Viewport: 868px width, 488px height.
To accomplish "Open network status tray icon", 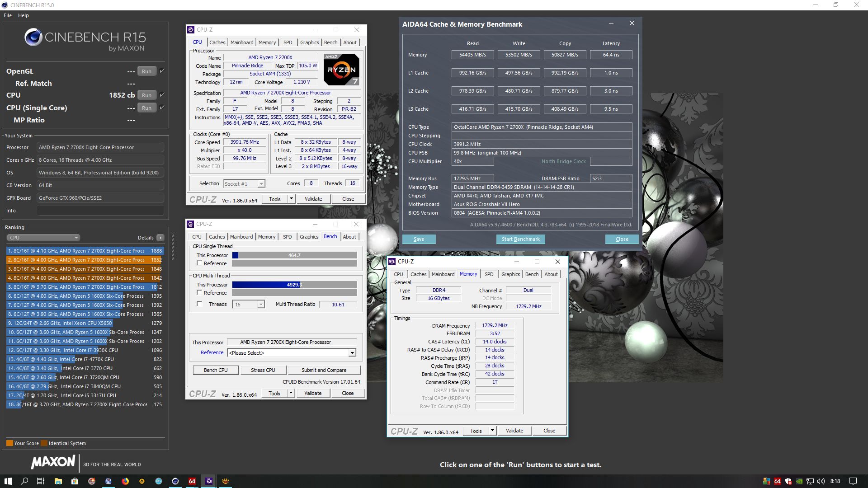I will (x=810, y=481).
